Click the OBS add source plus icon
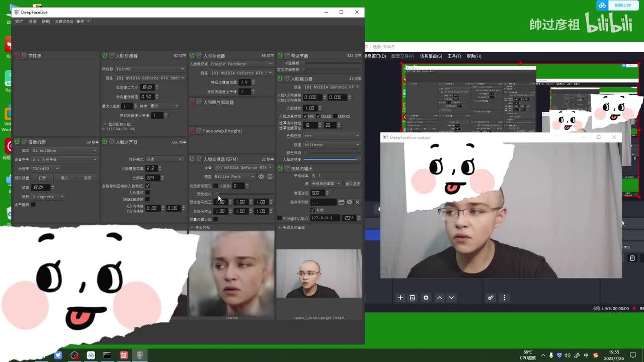Image resolution: width=644 pixels, height=362 pixels. pyautogui.click(x=400, y=298)
